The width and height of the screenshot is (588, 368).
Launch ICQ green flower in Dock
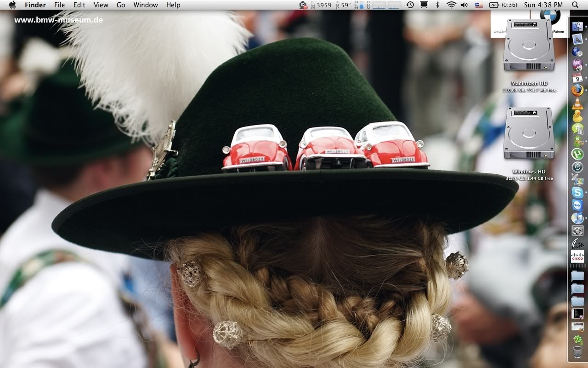pyautogui.click(x=577, y=339)
